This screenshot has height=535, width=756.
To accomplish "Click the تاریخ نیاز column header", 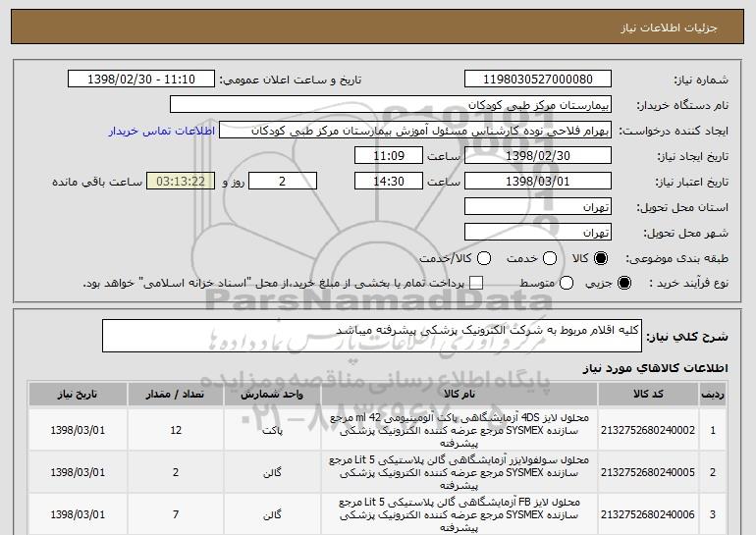I will (x=78, y=395).
